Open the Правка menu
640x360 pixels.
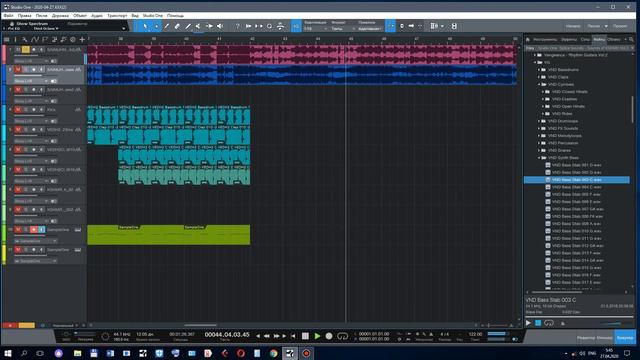[24, 16]
